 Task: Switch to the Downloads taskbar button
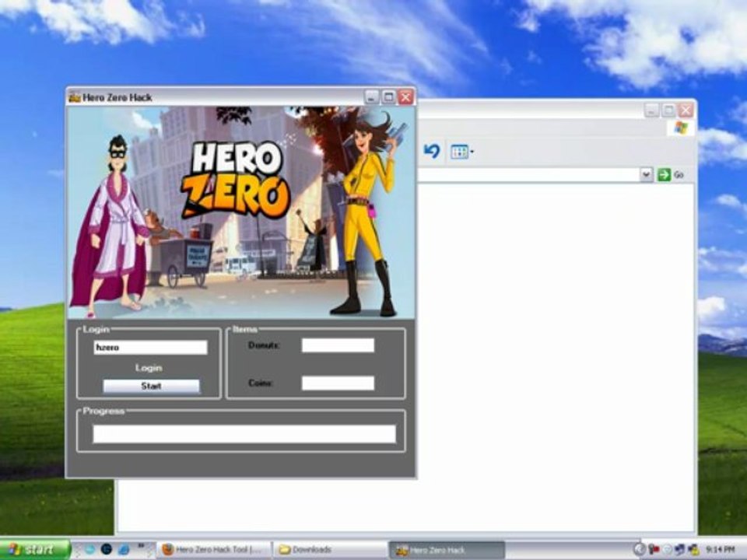coord(330,550)
